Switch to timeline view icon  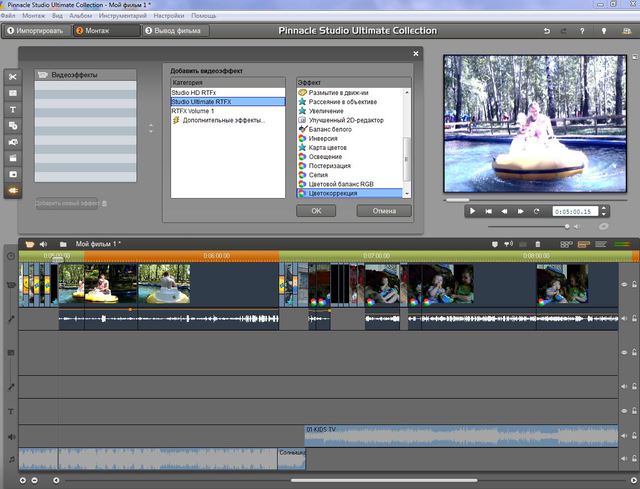click(x=584, y=244)
